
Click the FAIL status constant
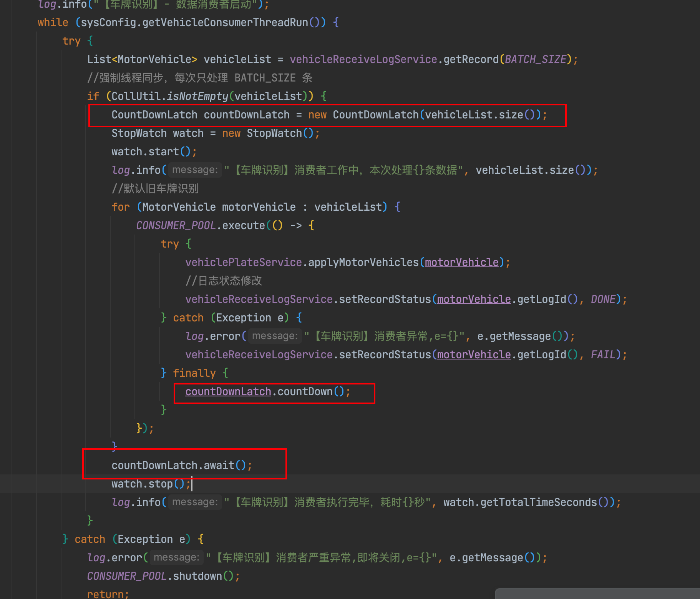point(603,354)
